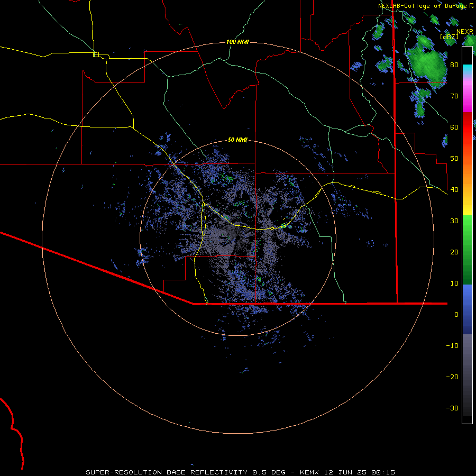Image resolution: width=476 pixels, height=476 pixels.
Task: Click the -20 dBZ scale value
Action: coord(452,377)
